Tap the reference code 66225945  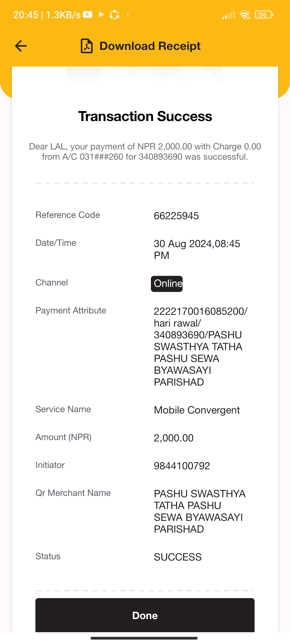(x=176, y=216)
